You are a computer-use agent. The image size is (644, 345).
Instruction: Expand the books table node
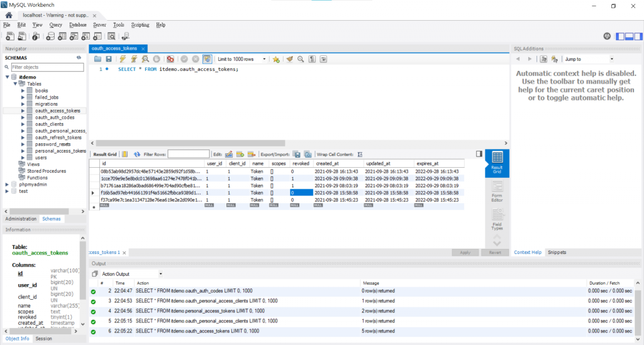(x=23, y=90)
